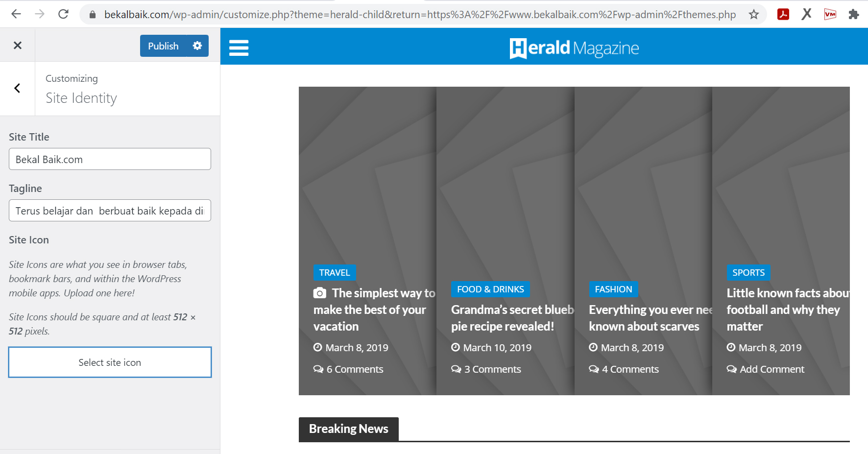Open the FASHION category label
Viewport: 868px width, 454px height.
click(613, 289)
